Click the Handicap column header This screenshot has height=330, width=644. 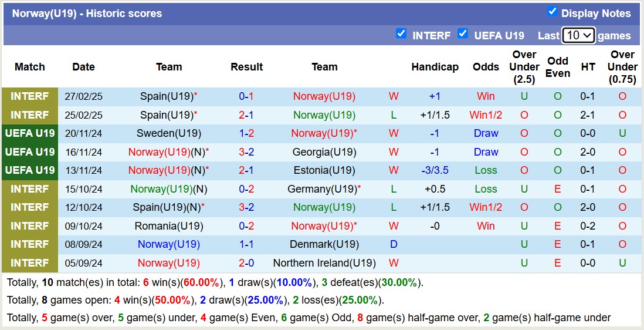click(435, 67)
